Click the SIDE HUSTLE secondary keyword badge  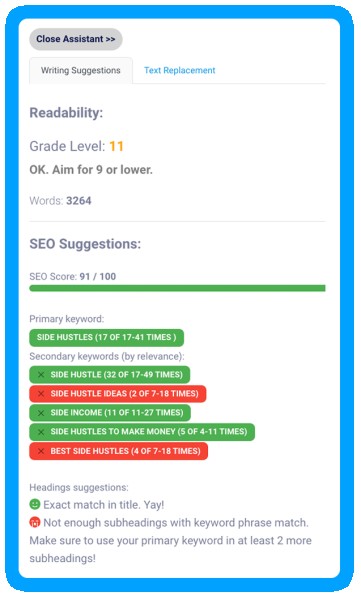click(x=109, y=375)
